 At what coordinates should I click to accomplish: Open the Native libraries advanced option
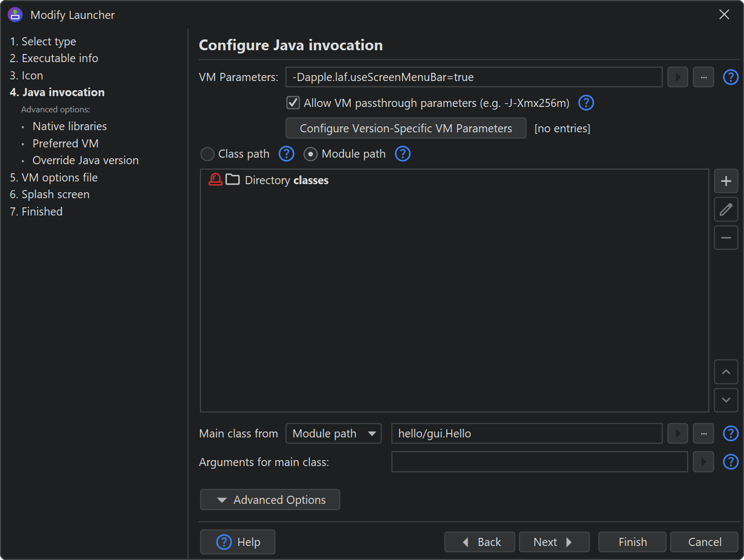[x=70, y=126]
